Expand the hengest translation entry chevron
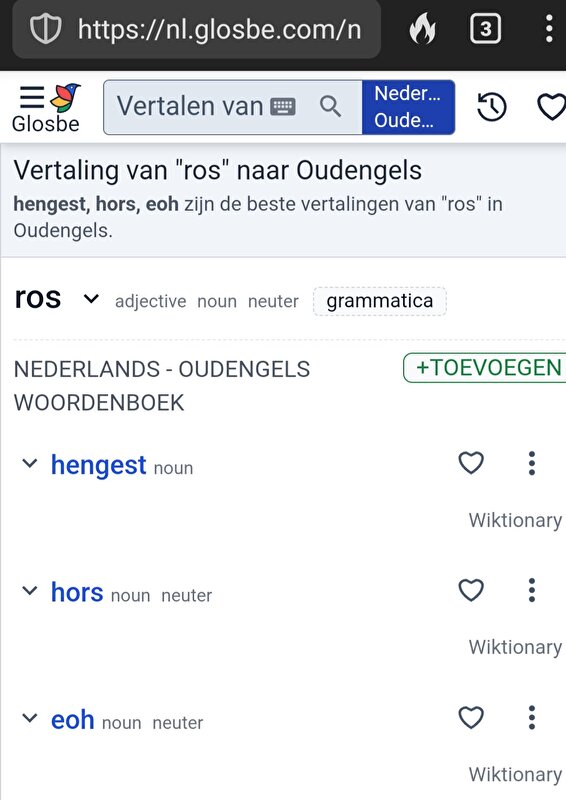Image resolution: width=566 pixels, height=800 pixels. [30, 463]
